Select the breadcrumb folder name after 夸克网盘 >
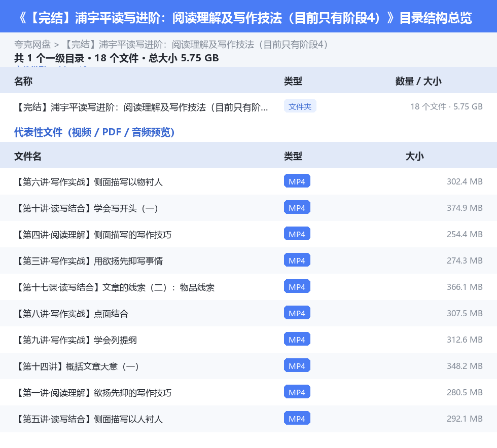This screenshot has height=448, width=497. tap(196, 45)
